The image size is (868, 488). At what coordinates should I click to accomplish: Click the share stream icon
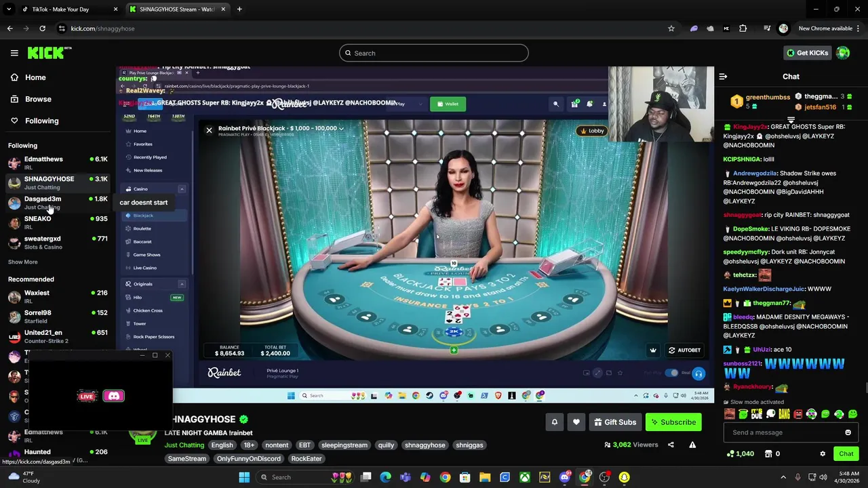click(671, 445)
